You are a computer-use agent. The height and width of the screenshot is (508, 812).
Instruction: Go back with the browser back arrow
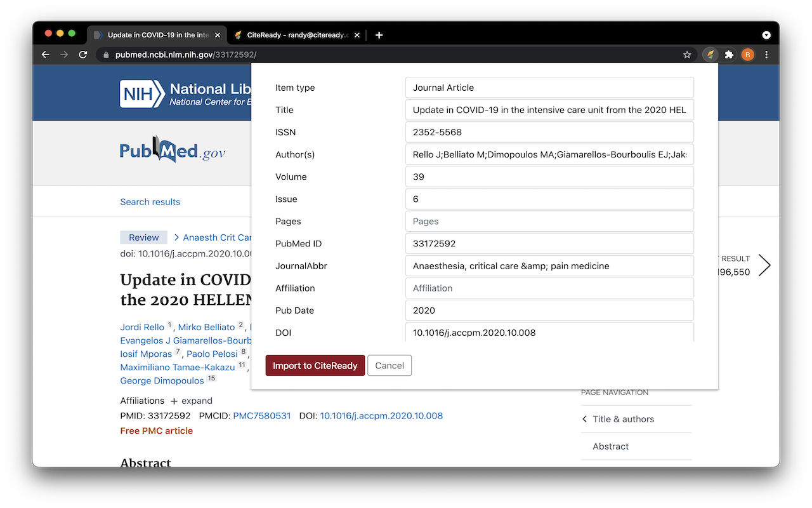46,55
